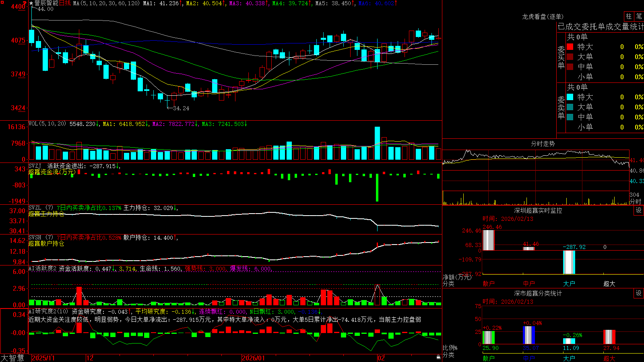Click the 爆发线: 6.000 label
This screenshot has width=644, height=362.
click(251, 268)
